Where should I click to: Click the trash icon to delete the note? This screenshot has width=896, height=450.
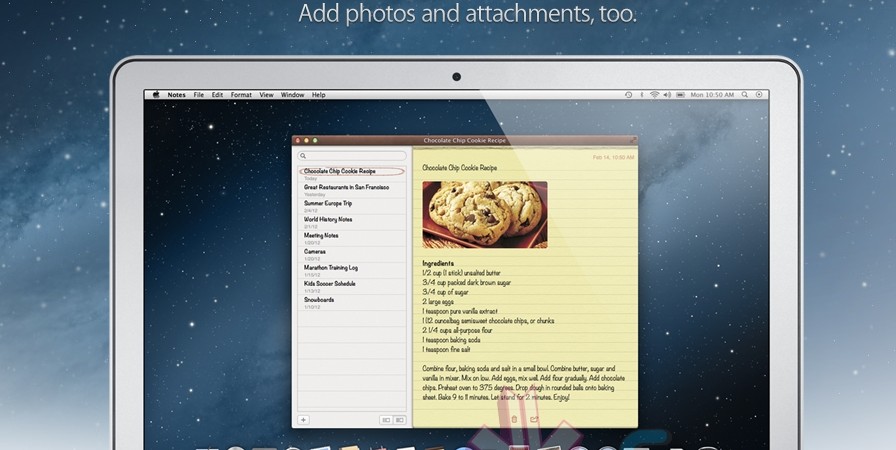coord(514,419)
